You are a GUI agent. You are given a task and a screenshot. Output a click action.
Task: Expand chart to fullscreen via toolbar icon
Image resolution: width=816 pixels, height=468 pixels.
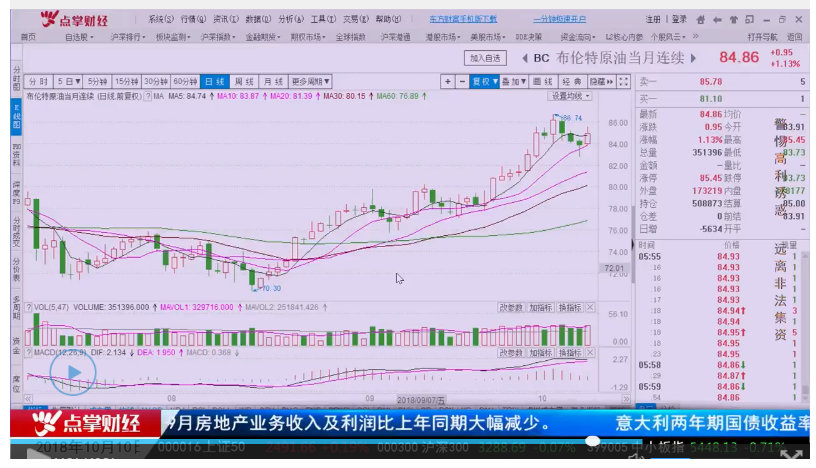(623, 82)
